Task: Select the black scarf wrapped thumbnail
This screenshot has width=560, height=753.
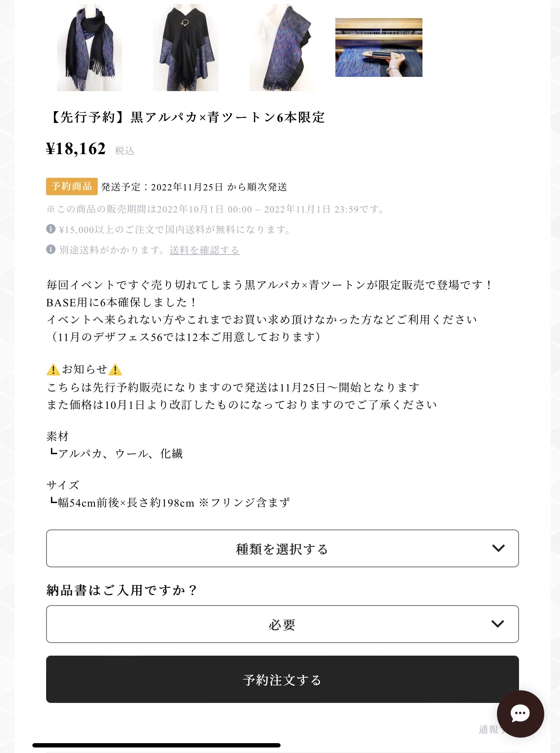Action: point(89,47)
